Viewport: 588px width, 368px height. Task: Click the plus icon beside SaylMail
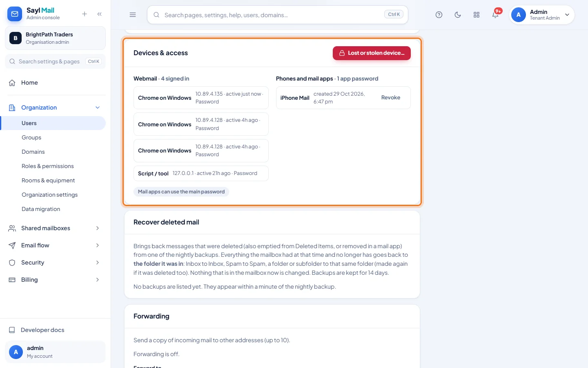click(x=85, y=14)
